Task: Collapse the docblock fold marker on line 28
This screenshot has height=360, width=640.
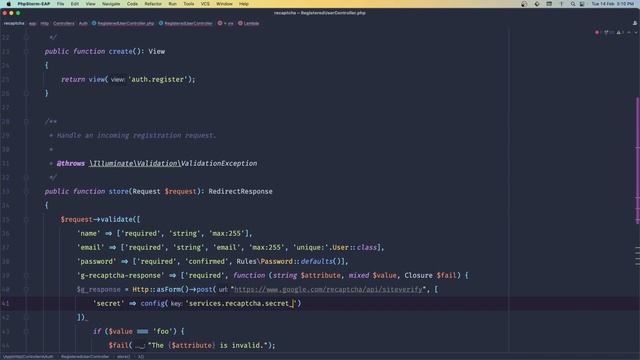Action: click(26, 121)
